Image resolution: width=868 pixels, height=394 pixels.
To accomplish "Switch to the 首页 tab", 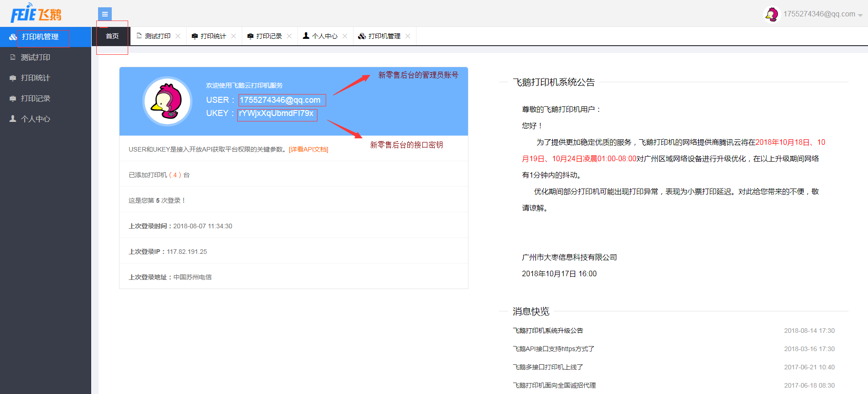I will (x=112, y=36).
